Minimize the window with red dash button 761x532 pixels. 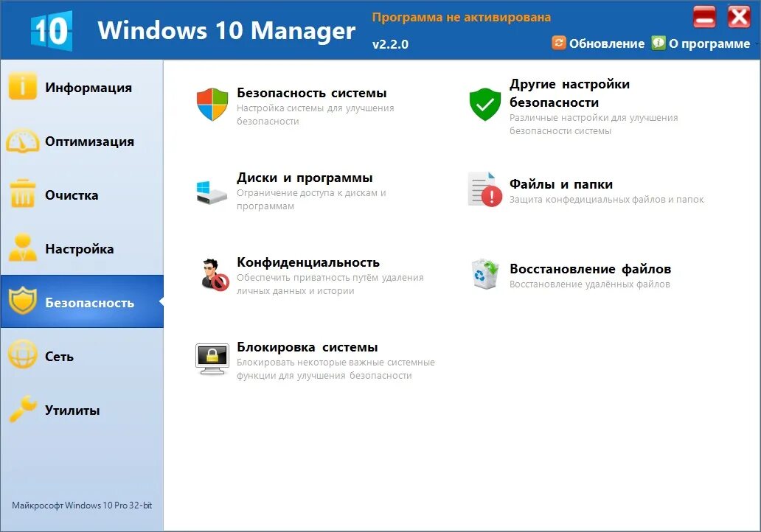coord(704,18)
